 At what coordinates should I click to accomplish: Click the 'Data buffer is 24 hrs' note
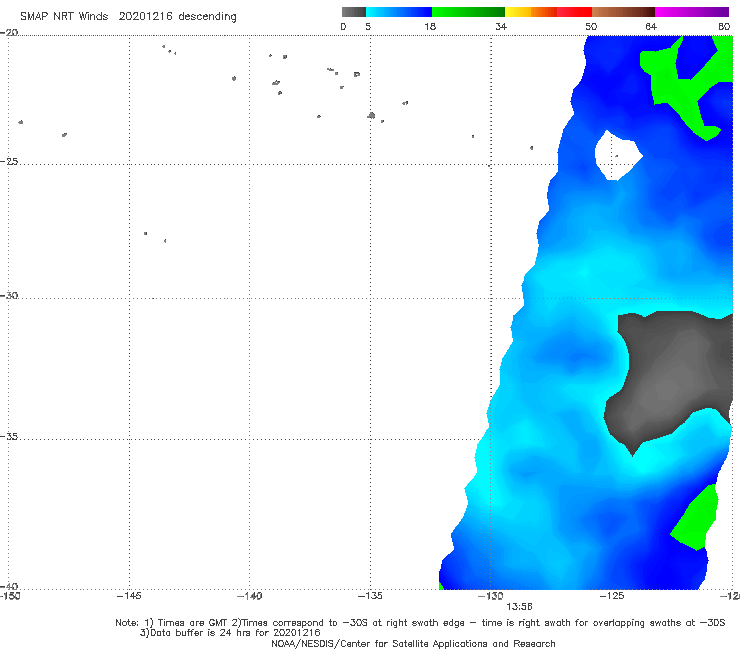(230, 633)
